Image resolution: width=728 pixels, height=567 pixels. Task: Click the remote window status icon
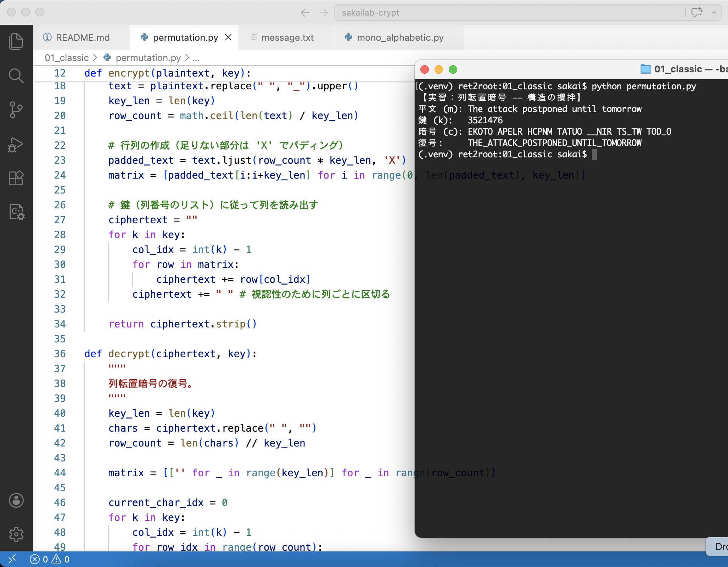pos(12,559)
